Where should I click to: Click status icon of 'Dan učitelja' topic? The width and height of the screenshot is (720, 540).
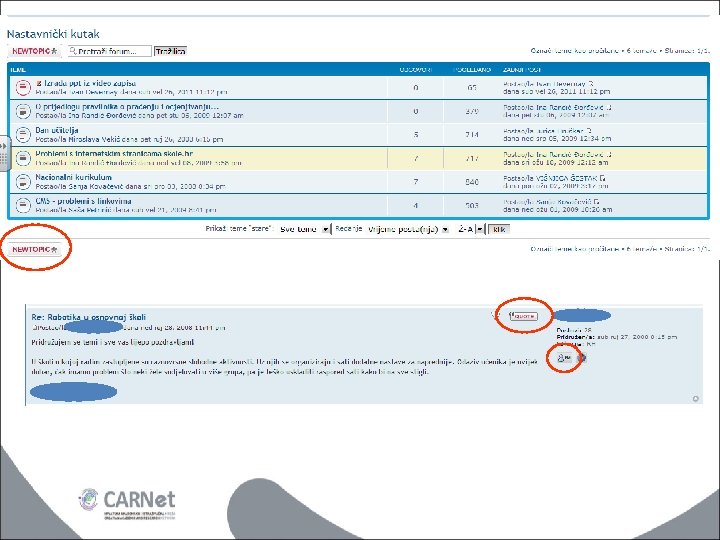[x=22, y=135]
